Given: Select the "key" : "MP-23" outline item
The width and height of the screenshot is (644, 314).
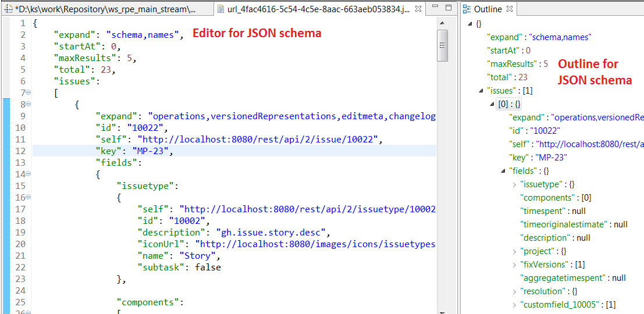Looking at the screenshot, I should coord(538,158).
